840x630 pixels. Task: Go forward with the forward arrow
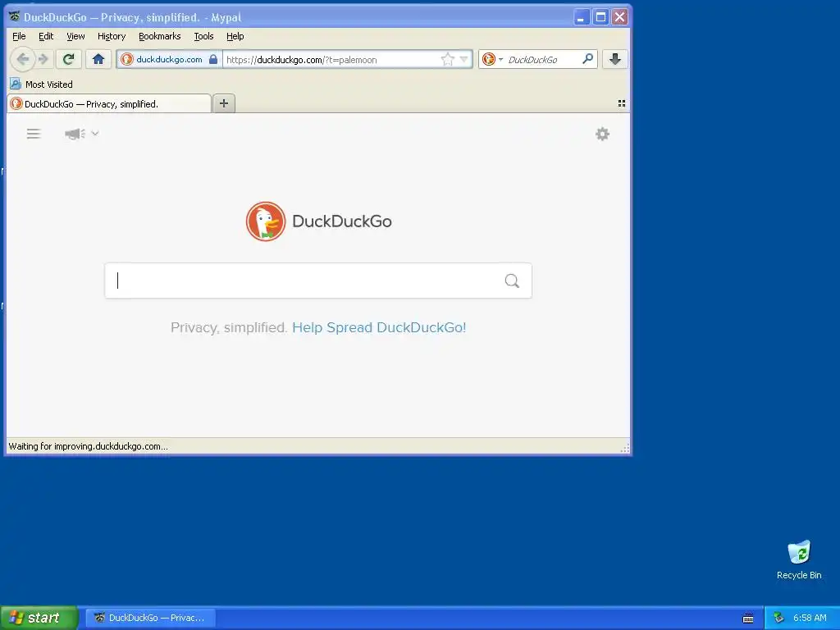pos(44,59)
